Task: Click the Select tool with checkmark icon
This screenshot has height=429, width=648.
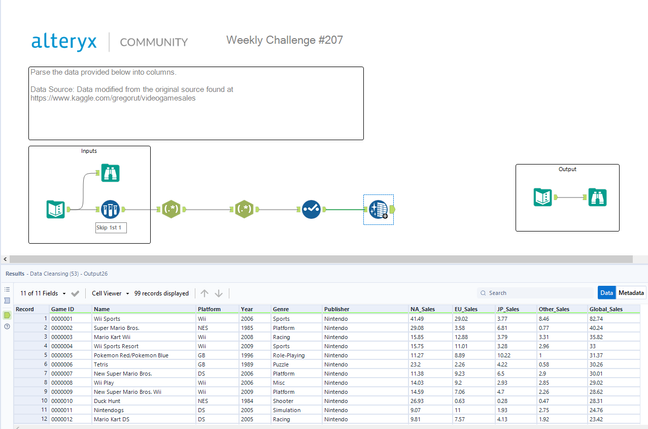Action: coord(311,209)
